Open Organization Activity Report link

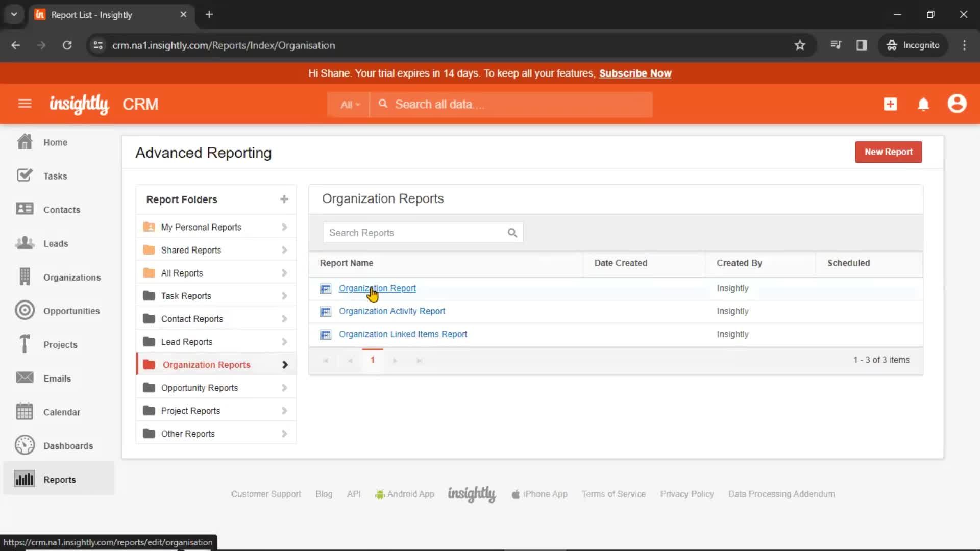click(392, 311)
